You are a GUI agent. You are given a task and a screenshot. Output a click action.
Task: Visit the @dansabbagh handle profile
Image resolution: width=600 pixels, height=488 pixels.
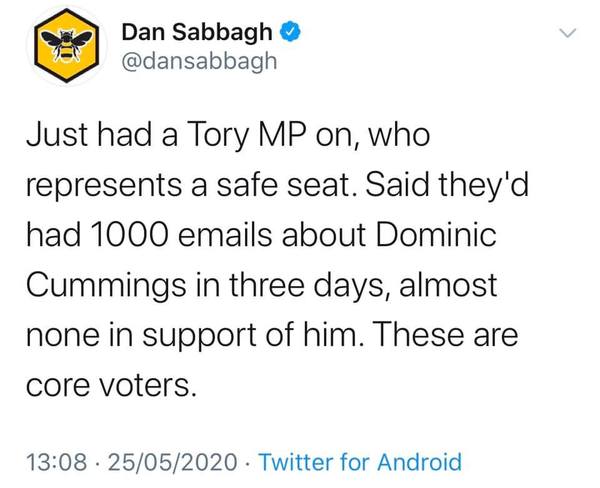click(x=193, y=63)
